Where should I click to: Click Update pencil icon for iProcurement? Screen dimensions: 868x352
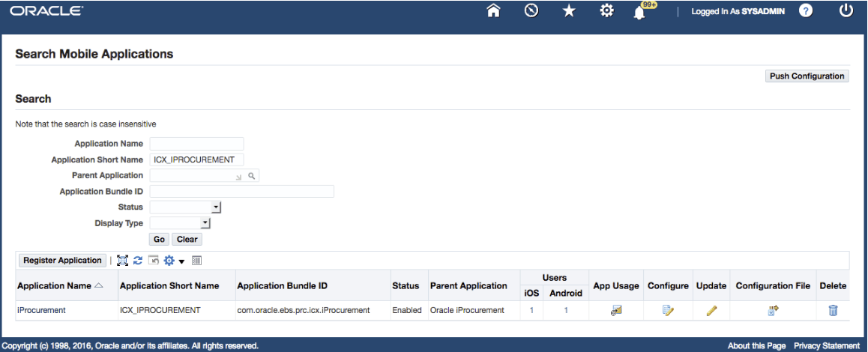[x=711, y=311]
